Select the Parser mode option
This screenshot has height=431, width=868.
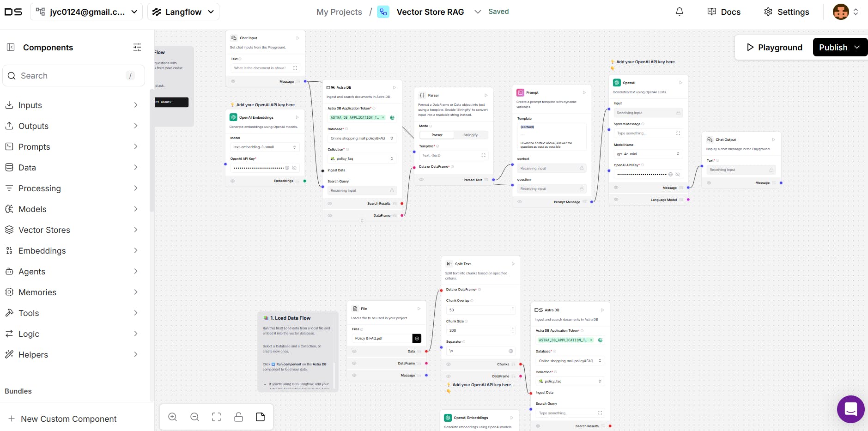pyautogui.click(x=437, y=135)
